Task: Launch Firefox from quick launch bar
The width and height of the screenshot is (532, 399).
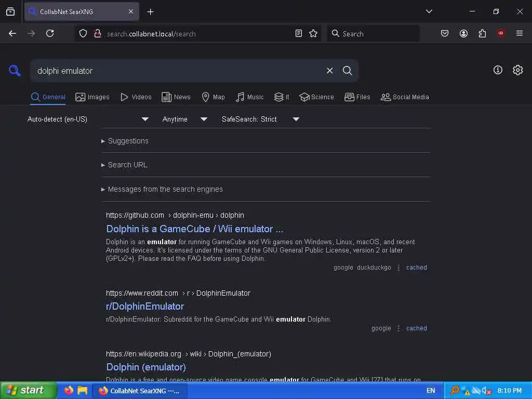Action: pos(69,390)
